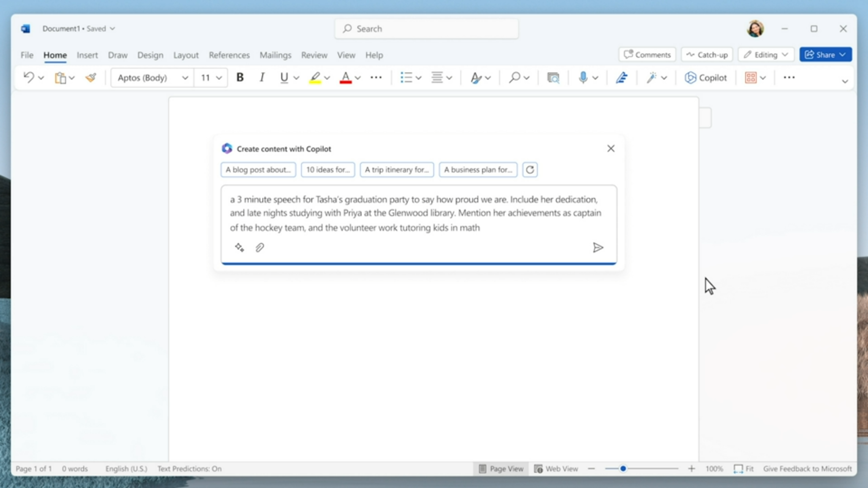The width and height of the screenshot is (868, 488).
Task: Click the Catch-up button
Action: (707, 55)
